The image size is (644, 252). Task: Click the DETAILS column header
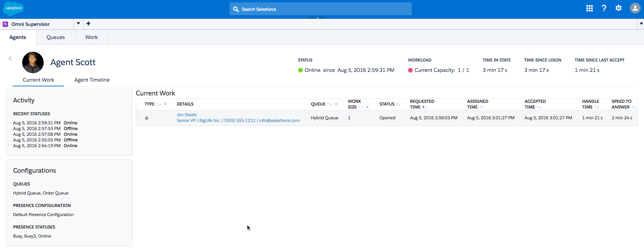coord(185,104)
